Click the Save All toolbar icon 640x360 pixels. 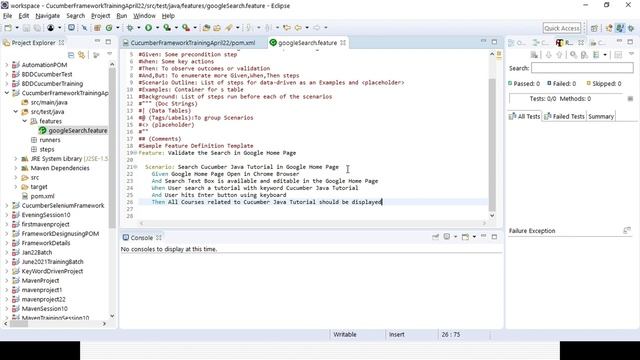[x=37, y=28]
